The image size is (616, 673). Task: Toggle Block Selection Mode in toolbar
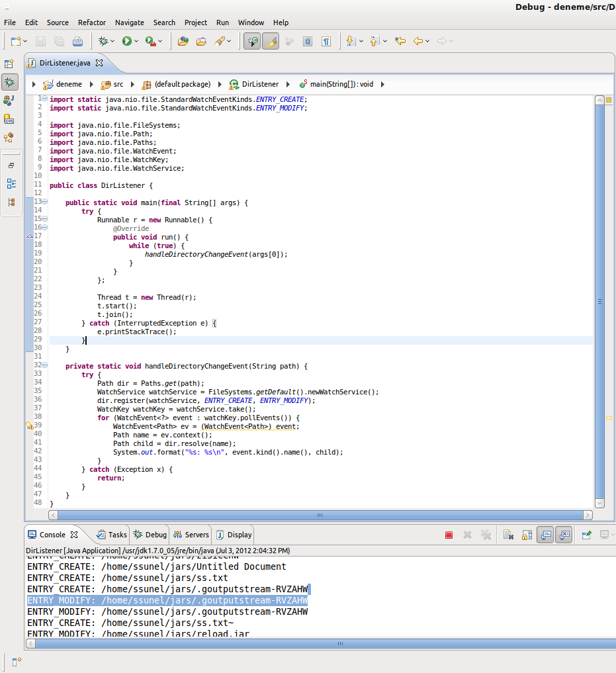click(308, 41)
